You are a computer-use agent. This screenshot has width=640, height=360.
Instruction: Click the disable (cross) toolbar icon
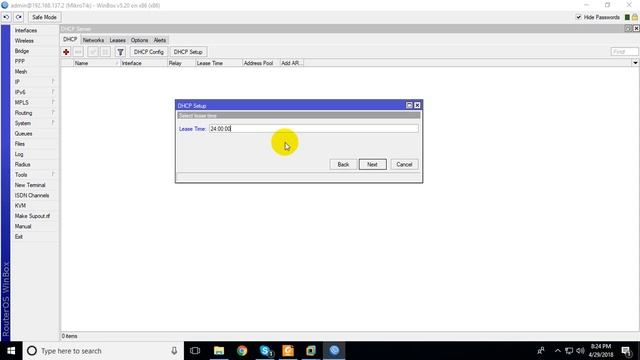tap(105, 52)
